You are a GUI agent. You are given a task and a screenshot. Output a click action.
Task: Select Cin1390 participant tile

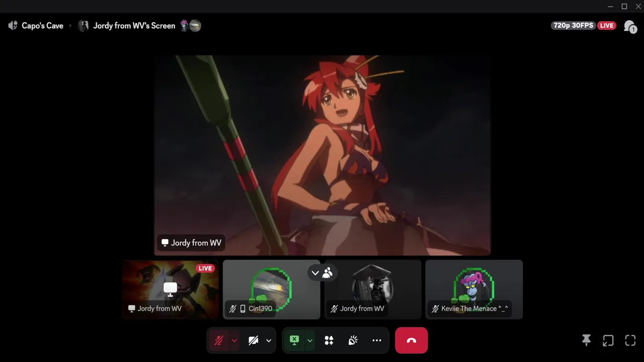pyautogui.click(x=271, y=289)
